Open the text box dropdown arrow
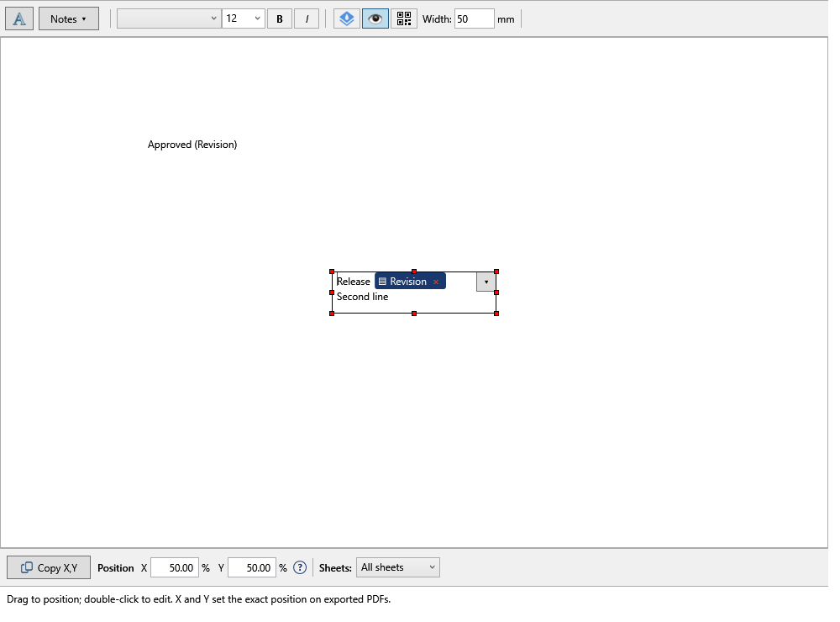Image resolution: width=840 pixels, height=622 pixels. point(486,282)
